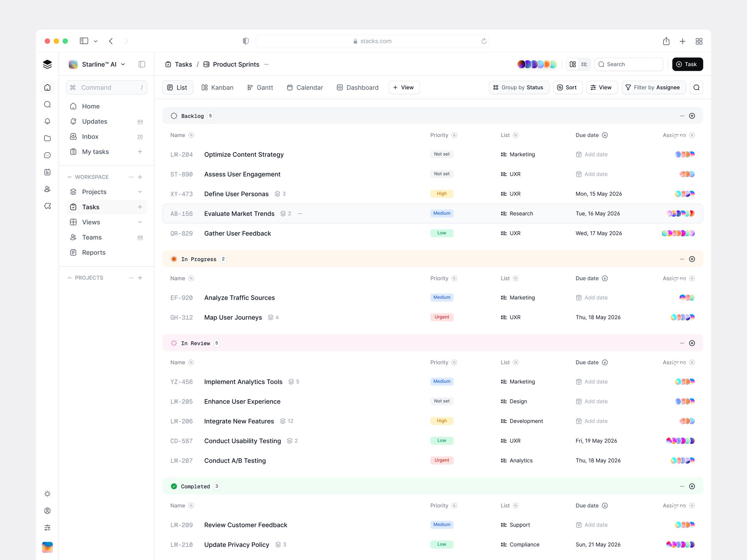Toggle light mode sun icon
Screen dimensions: 747x560
tap(47, 494)
